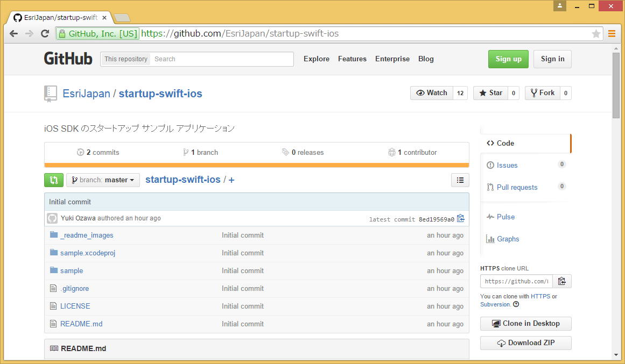
Task: Open the Blog menu item
Action: (426, 59)
